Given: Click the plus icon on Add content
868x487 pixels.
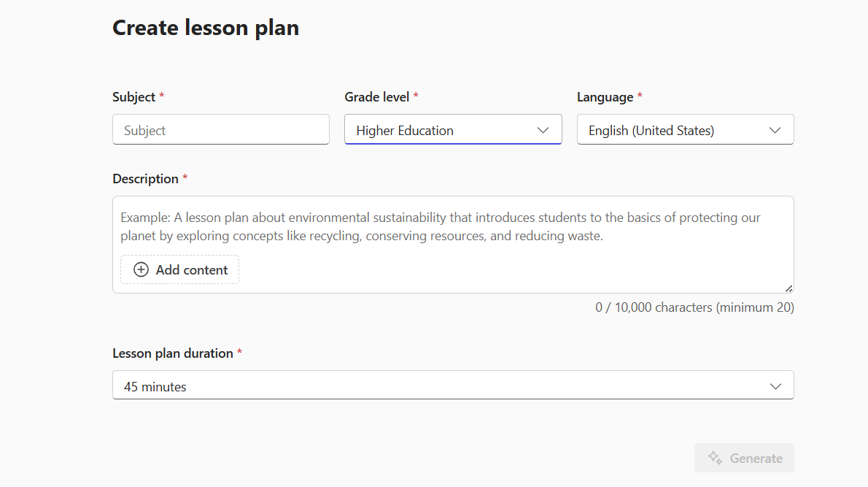Looking at the screenshot, I should point(140,269).
